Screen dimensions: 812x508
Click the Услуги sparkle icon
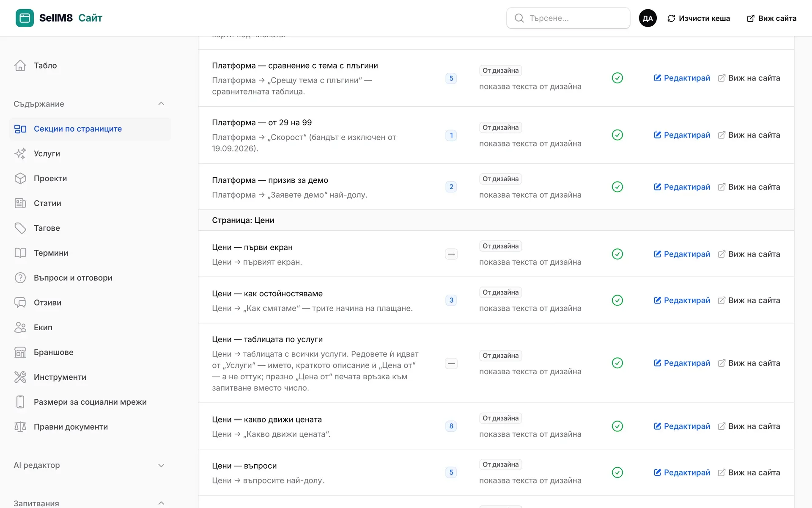pos(20,154)
